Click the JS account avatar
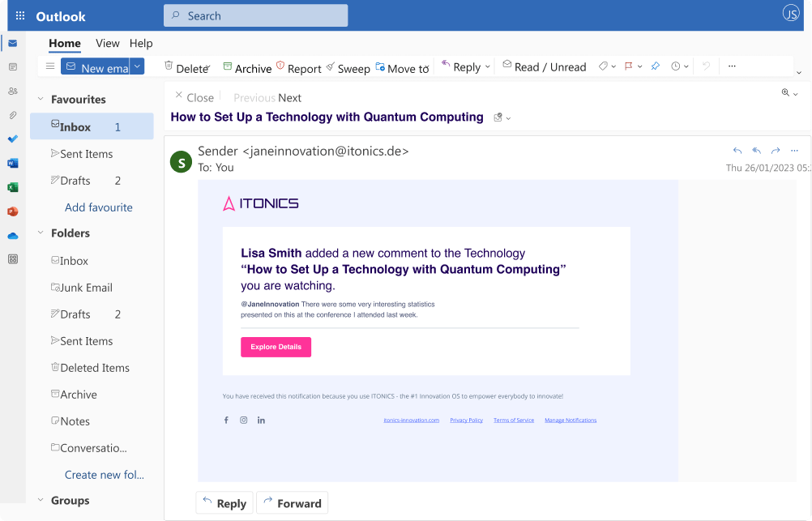Screen dimensions: 812x521 coord(791,14)
